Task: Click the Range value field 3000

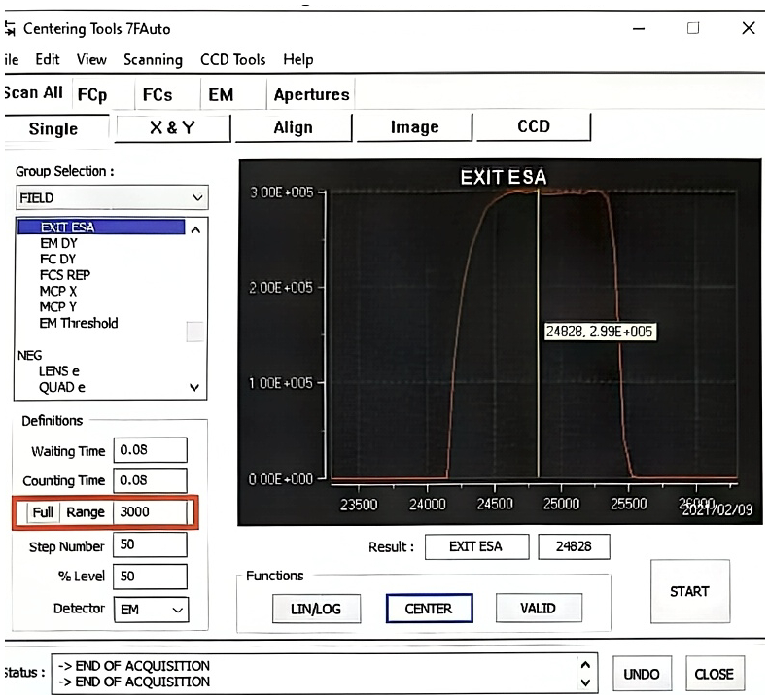Action: [x=151, y=511]
